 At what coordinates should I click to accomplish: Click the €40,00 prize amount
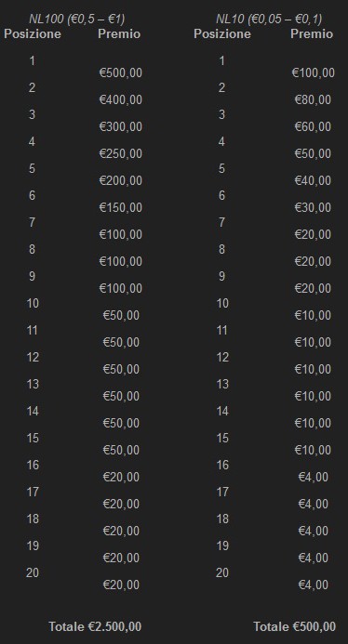313,180
